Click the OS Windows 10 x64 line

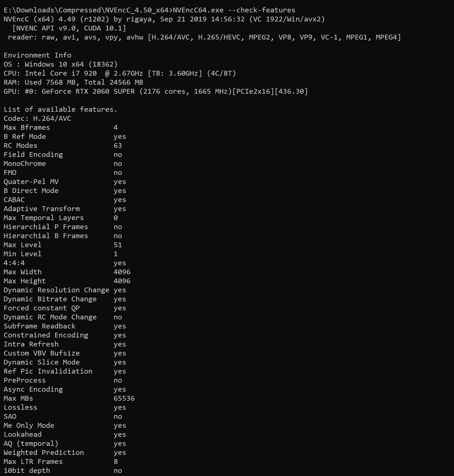pyautogui.click(x=60, y=64)
